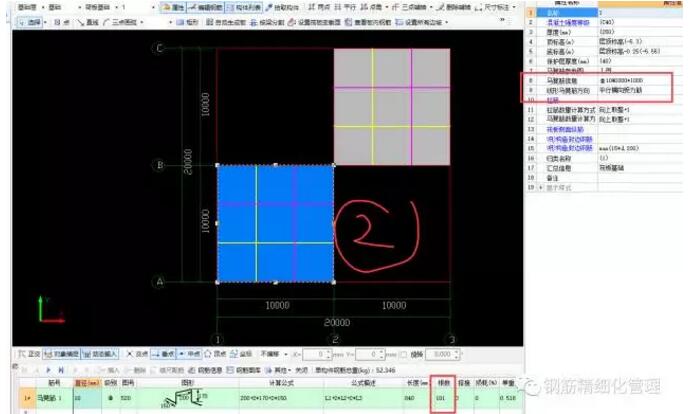The width and height of the screenshot is (693, 414).
Task: Click the 编辑钢筋 edit rebar tool
Action: [208, 7]
